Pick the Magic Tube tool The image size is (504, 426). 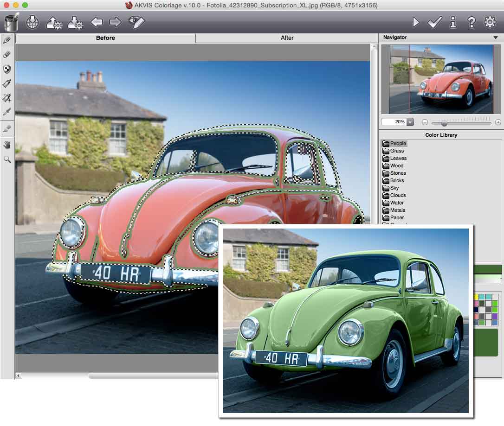(x=7, y=98)
